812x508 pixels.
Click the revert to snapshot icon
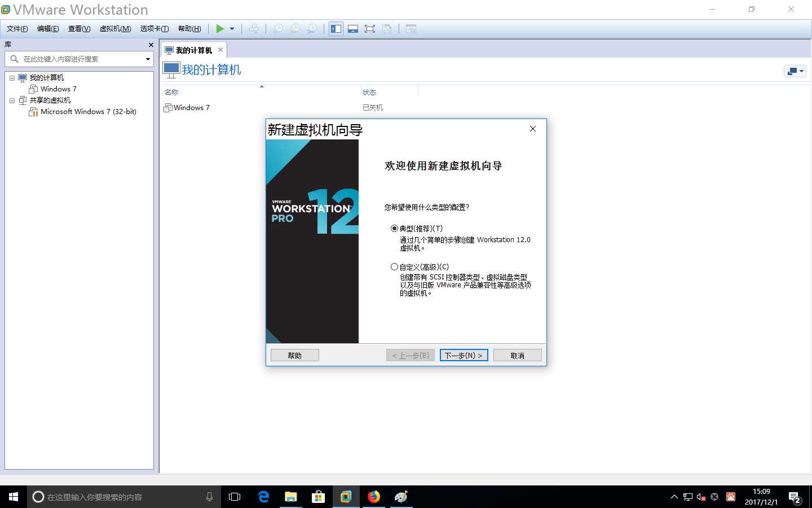pyautogui.click(x=295, y=29)
